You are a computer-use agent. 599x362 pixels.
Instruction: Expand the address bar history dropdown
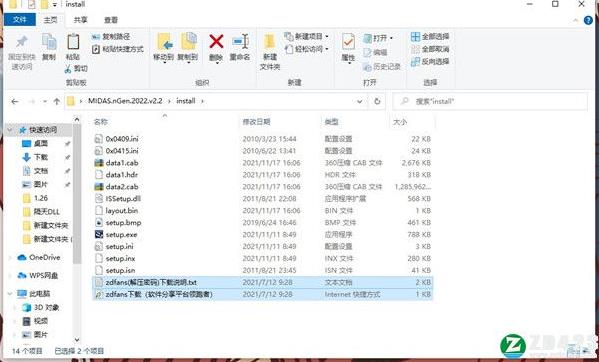[359, 101]
